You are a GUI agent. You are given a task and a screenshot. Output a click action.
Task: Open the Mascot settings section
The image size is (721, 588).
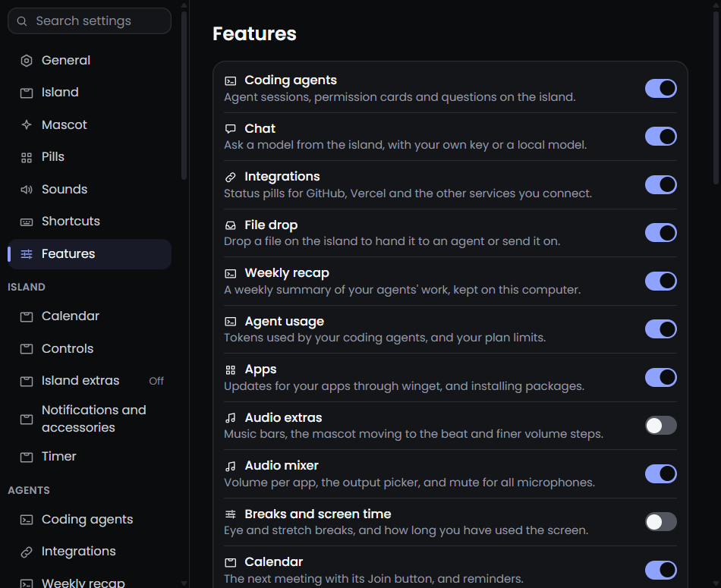coord(90,125)
